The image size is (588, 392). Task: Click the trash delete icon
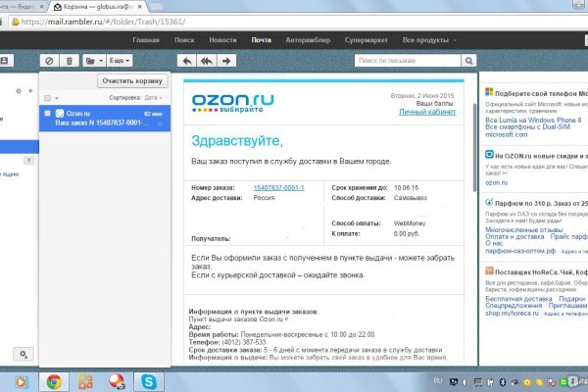pos(72,61)
